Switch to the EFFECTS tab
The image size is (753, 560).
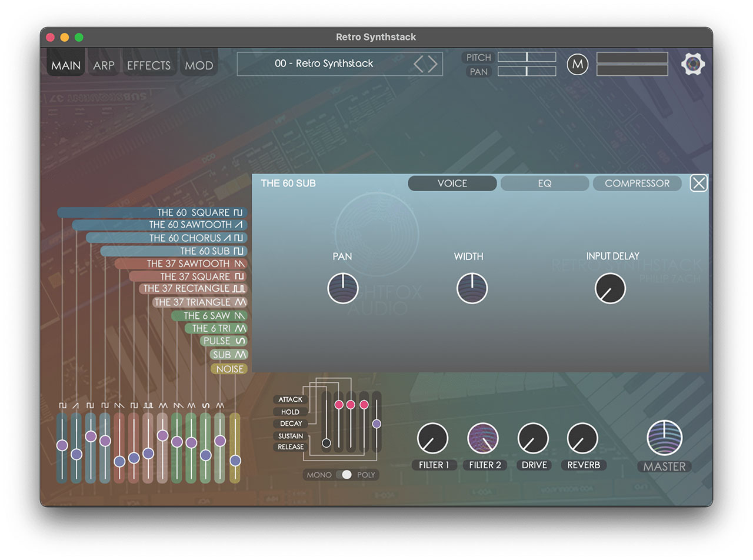click(149, 65)
